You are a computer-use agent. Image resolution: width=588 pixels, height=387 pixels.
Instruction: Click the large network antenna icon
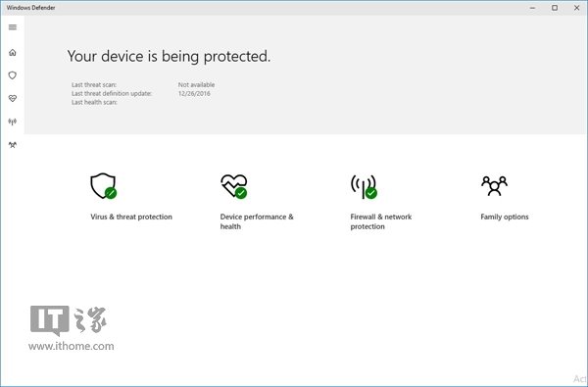coord(364,186)
